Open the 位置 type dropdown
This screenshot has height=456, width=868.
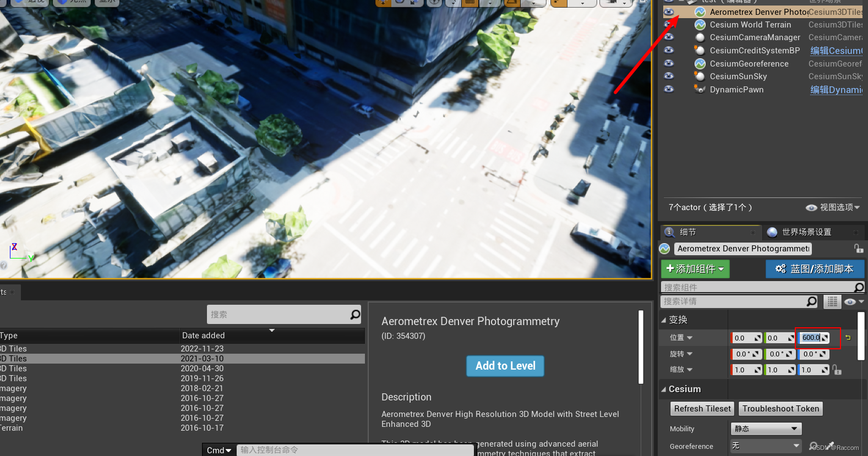[x=689, y=338]
